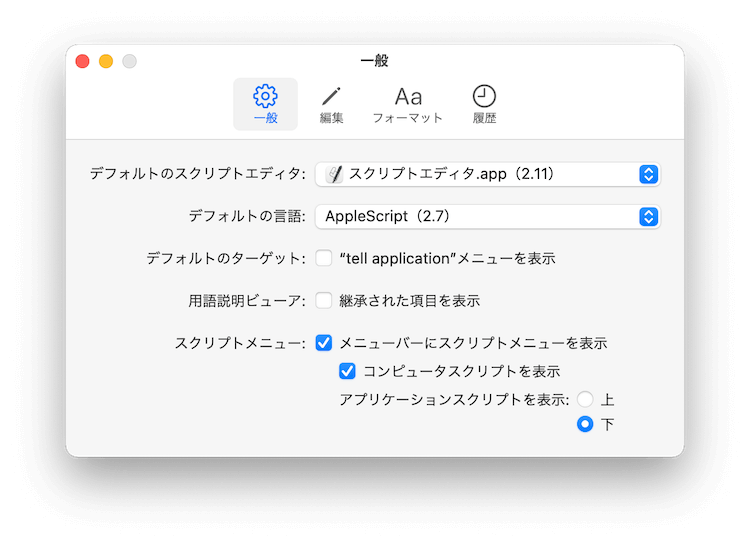Screen dimensions: 750x544
Task: Switch to the 履歴 tab label
Action: coord(484,118)
